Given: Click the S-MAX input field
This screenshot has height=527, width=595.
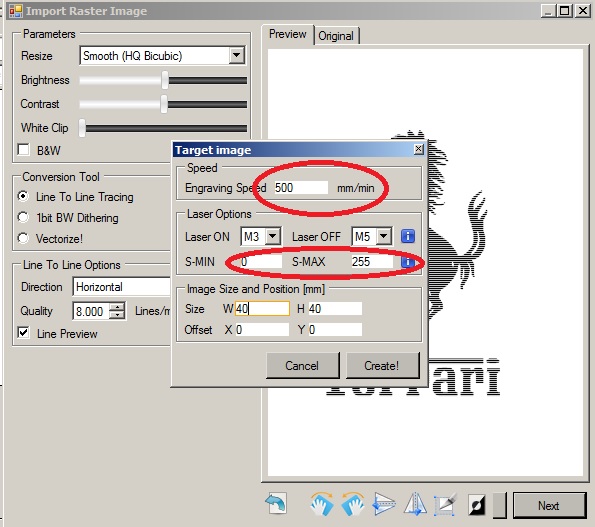Looking at the screenshot, I should [372, 261].
